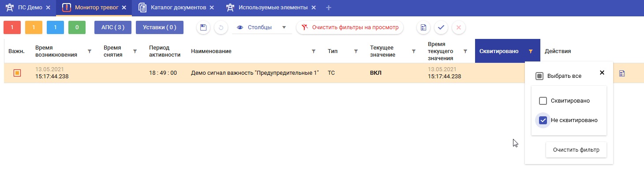Click the red X cancel icon in toolbar
The height and width of the screenshot is (180, 644).
[459, 27]
